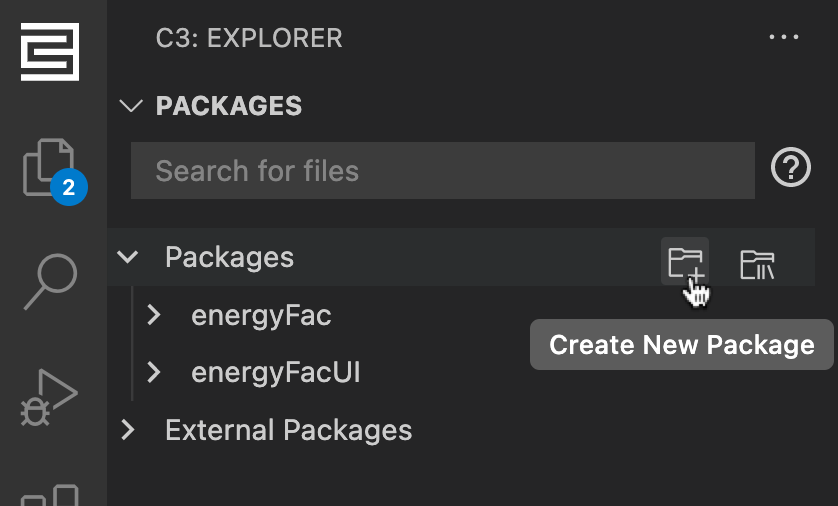Open the Extensions view icon
The height and width of the screenshot is (506, 838).
click(50, 495)
